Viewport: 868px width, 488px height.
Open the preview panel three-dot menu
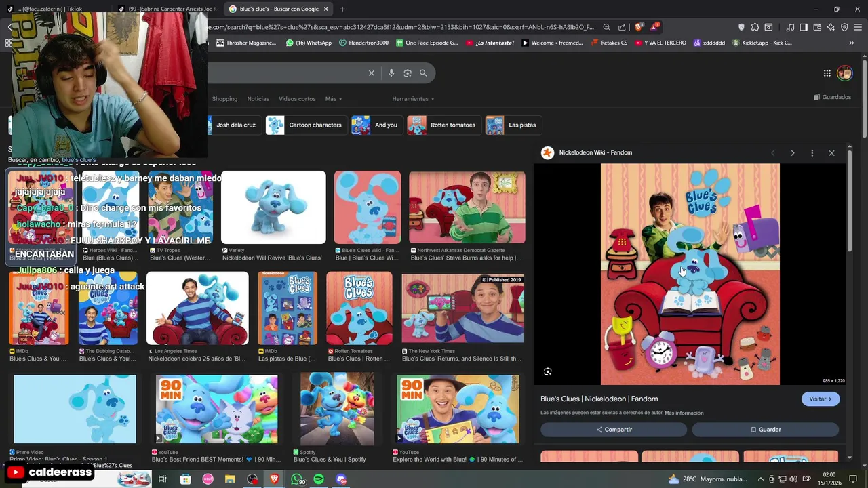tap(812, 153)
